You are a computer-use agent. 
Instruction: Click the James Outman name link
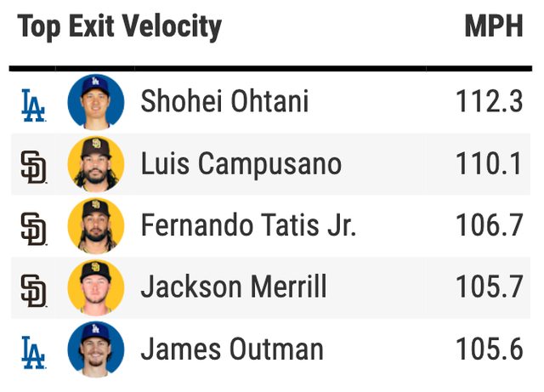coord(232,350)
